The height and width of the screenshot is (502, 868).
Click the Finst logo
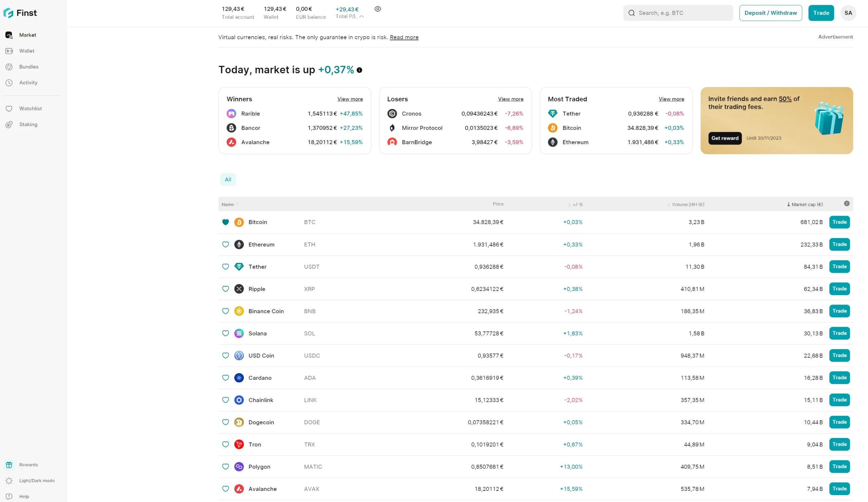coord(20,13)
